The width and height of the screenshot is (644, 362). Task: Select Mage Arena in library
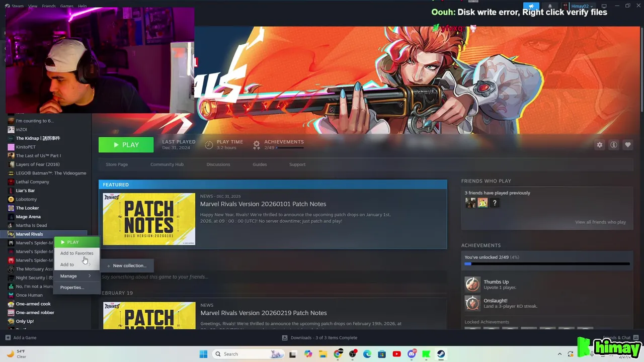point(28,217)
